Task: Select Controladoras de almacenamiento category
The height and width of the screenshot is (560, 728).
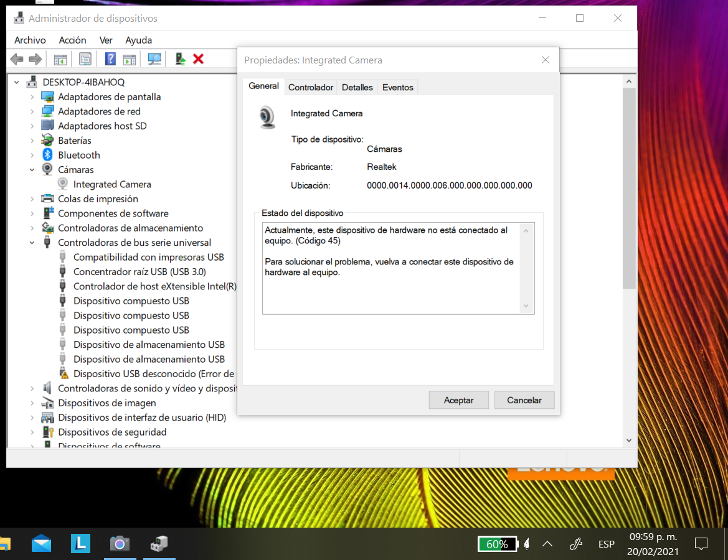Action: click(130, 228)
